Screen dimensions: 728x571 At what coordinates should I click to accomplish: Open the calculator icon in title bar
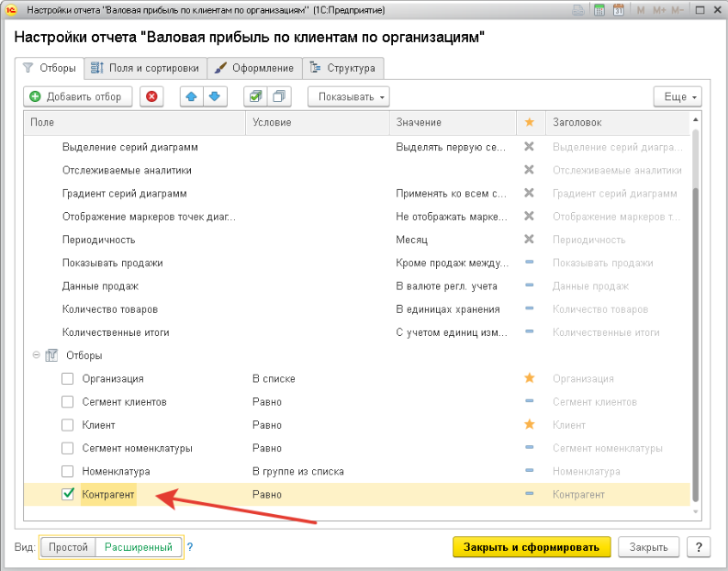click(599, 10)
